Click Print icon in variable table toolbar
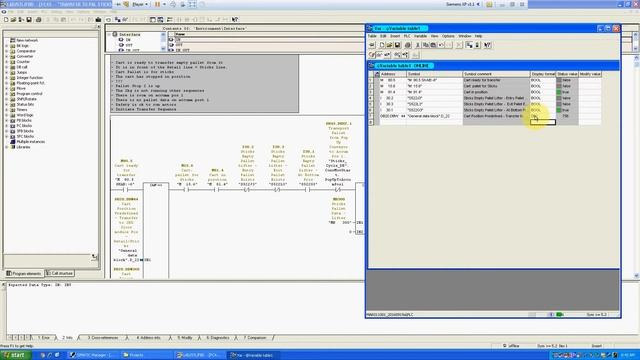This screenshot has height=360, width=640. click(407, 45)
